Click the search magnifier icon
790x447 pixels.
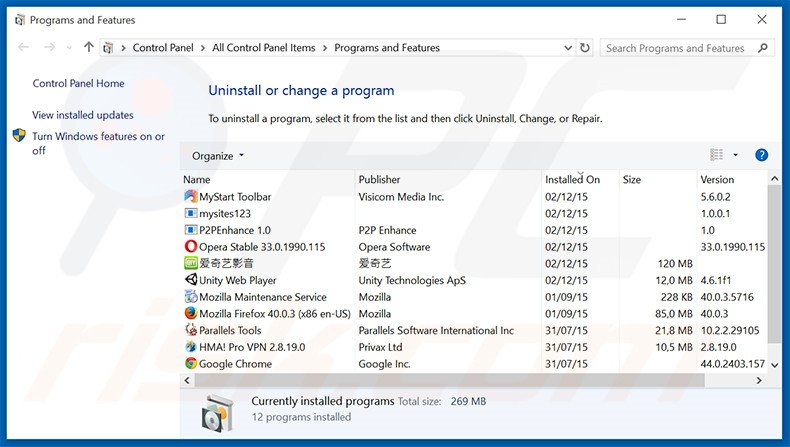point(763,48)
